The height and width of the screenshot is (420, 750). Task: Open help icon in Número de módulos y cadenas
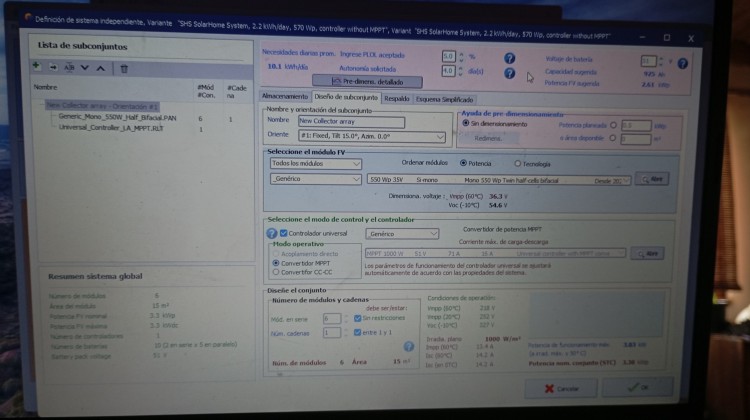[408, 346]
